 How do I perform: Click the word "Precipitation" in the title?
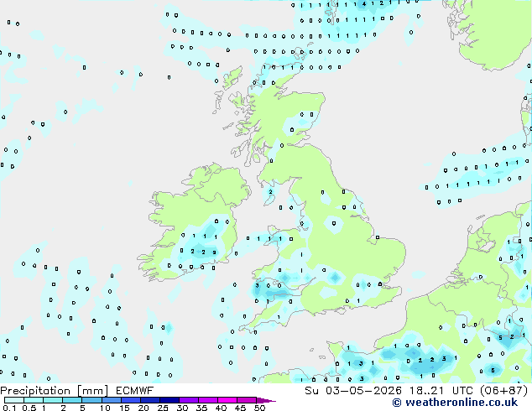click(35, 391)
